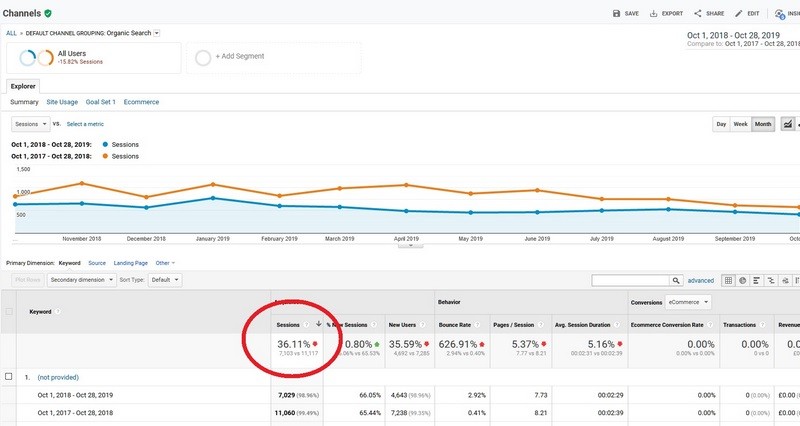Select the pie chart percentage view icon
This screenshot has width=800, height=426.
743,281
